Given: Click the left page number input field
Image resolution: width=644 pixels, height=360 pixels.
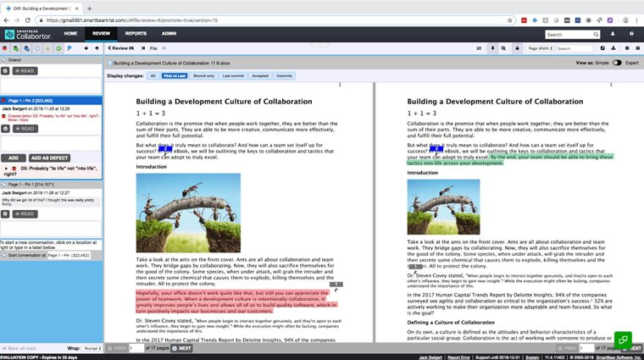Looking at the screenshot, I should [x=136, y=348].
